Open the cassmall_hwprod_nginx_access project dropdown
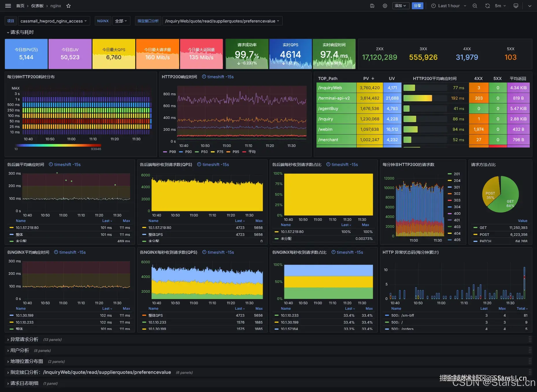The image size is (537, 392). [54, 21]
